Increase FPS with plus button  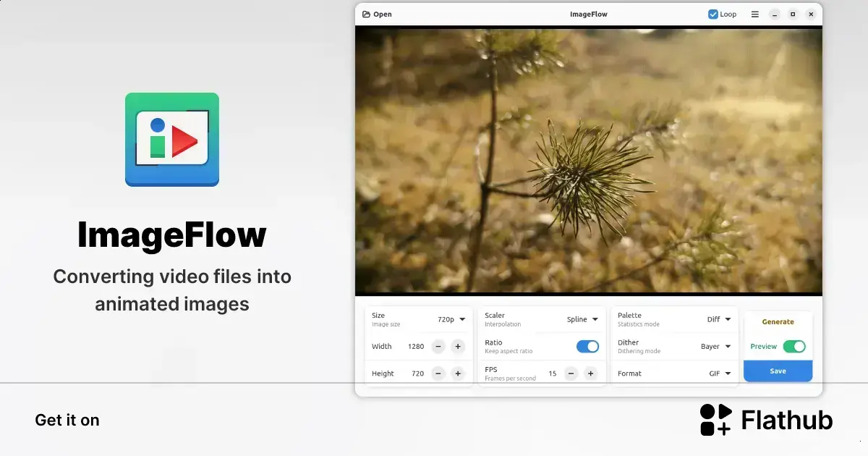point(590,373)
